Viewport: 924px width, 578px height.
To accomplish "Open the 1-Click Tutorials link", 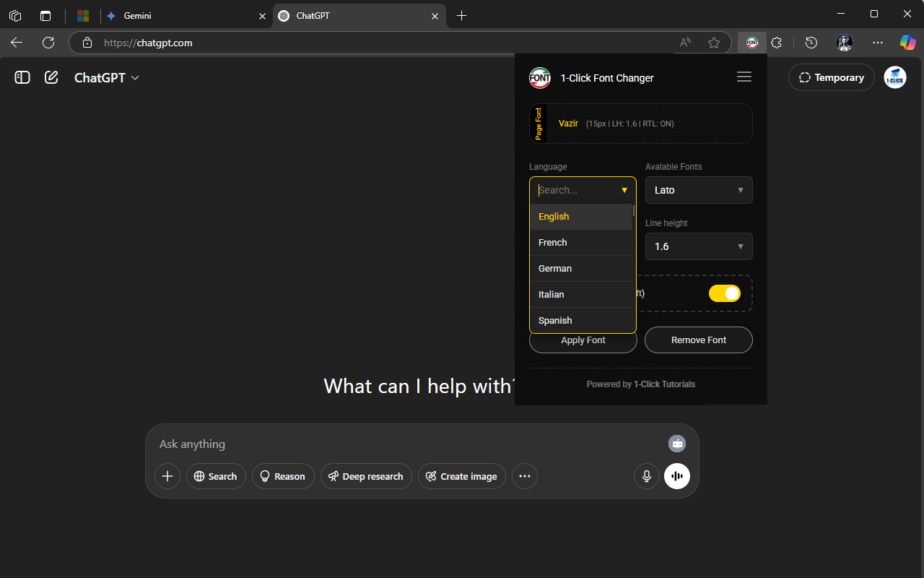I will [664, 384].
